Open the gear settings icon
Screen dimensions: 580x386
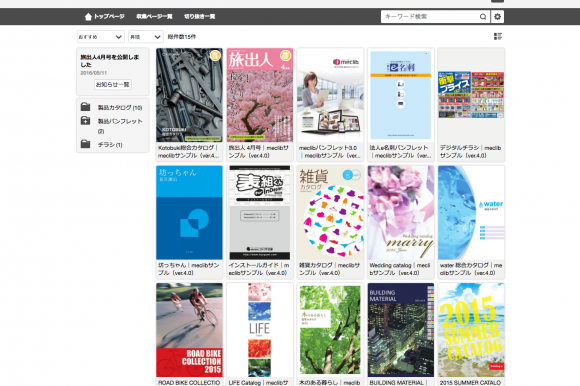pyautogui.click(x=498, y=17)
